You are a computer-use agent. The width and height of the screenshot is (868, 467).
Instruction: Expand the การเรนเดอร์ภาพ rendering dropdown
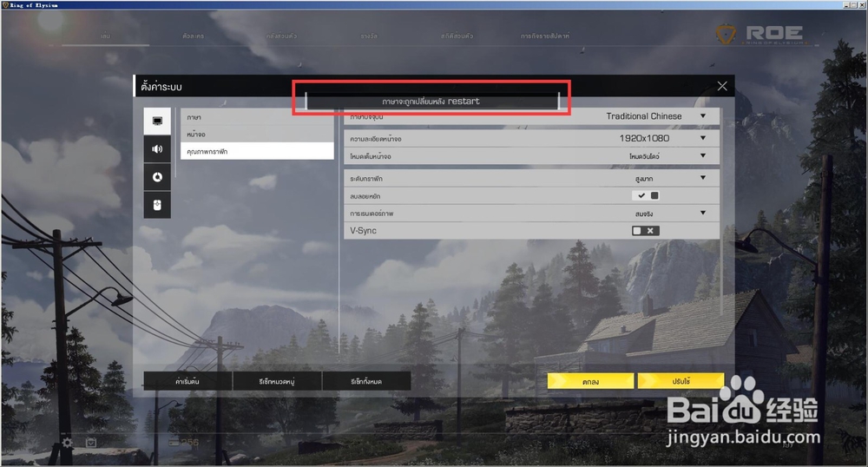pyautogui.click(x=703, y=213)
